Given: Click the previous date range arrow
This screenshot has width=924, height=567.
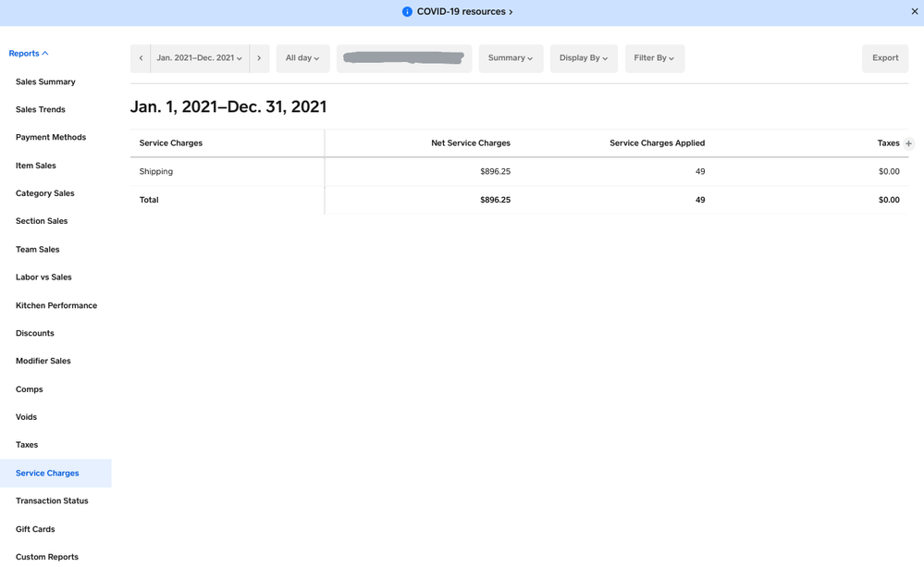Looking at the screenshot, I should click(141, 58).
